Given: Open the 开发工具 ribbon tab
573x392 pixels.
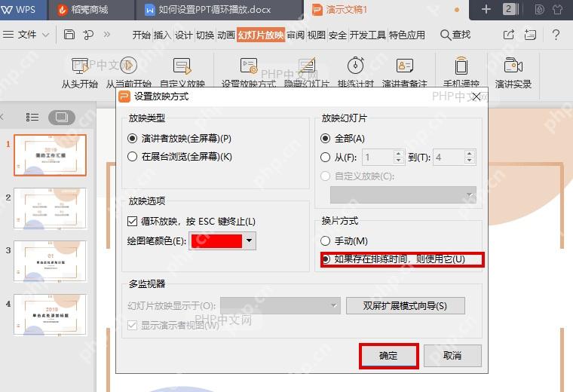Looking at the screenshot, I should (368, 35).
